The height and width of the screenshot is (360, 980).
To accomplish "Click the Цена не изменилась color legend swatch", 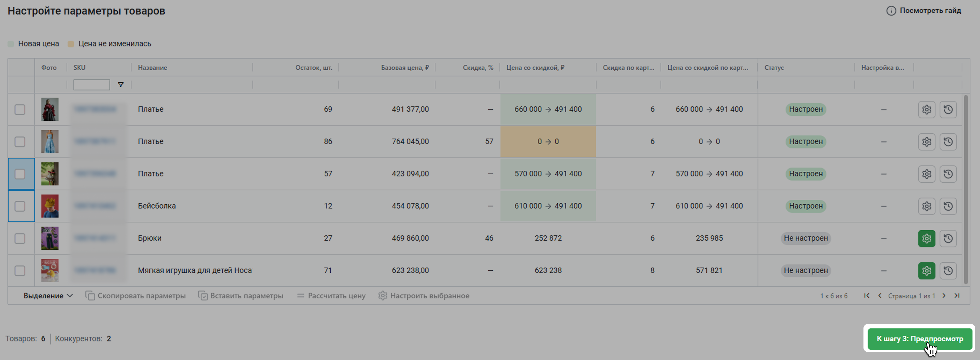I will click(71, 44).
